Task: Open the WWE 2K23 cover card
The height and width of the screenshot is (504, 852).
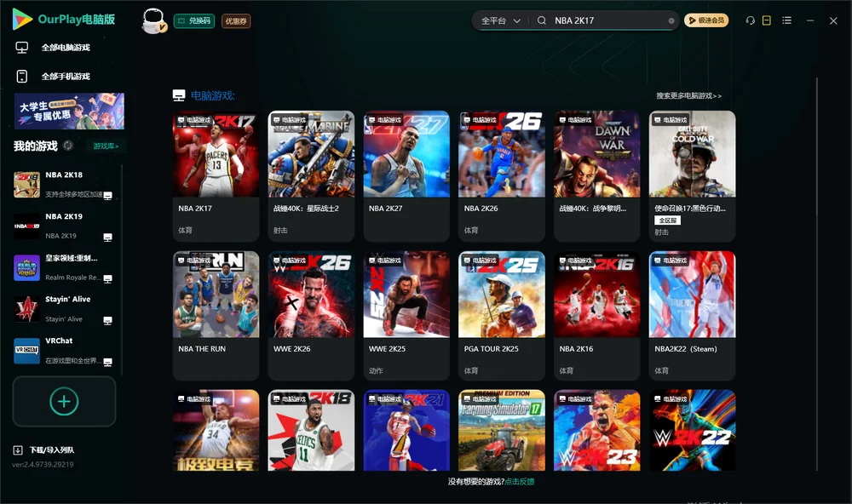Action: click(x=597, y=430)
